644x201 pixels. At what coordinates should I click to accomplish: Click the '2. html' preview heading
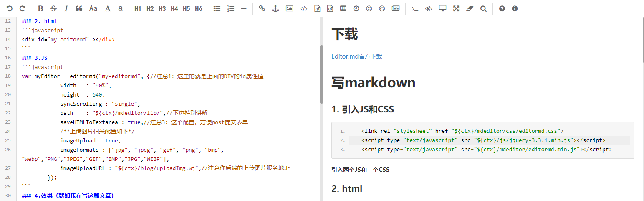tap(347, 188)
